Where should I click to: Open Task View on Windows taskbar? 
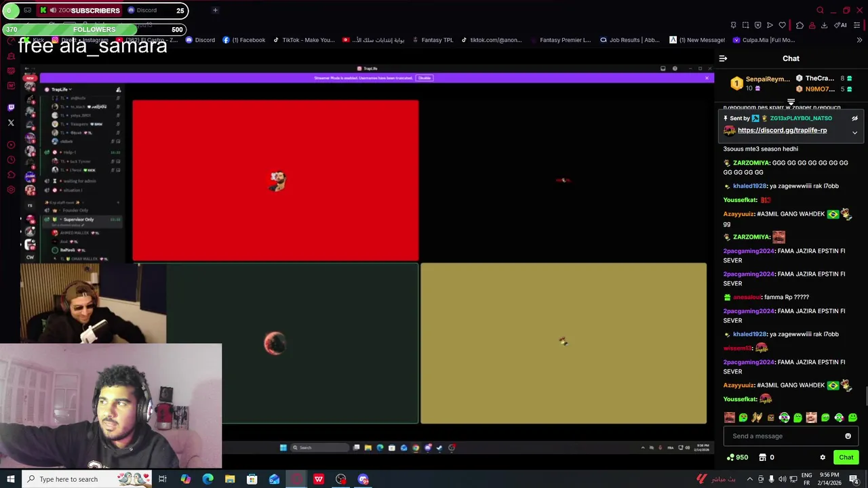coord(163,479)
